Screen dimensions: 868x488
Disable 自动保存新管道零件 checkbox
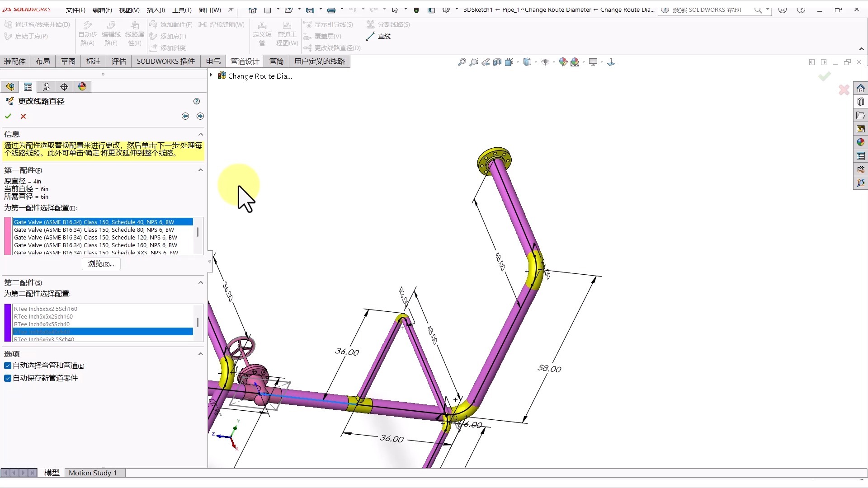(x=7, y=378)
